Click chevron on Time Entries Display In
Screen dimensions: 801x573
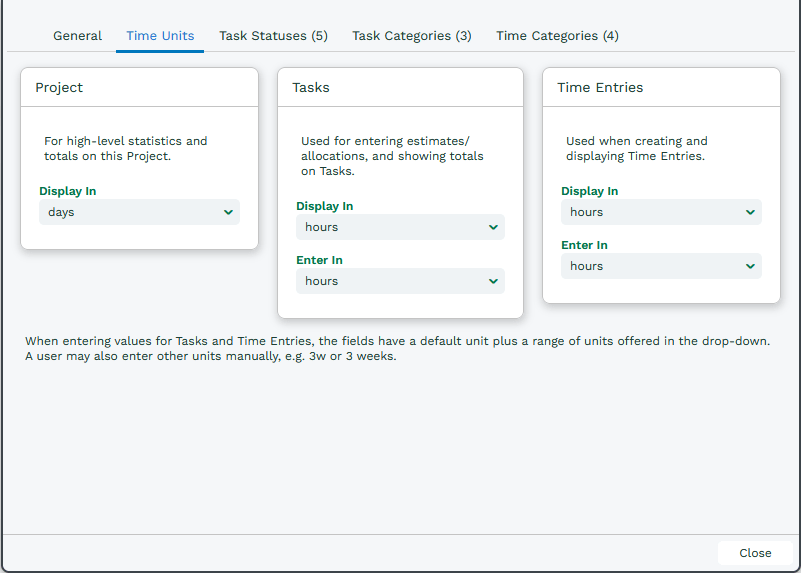(x=750, y=212)
